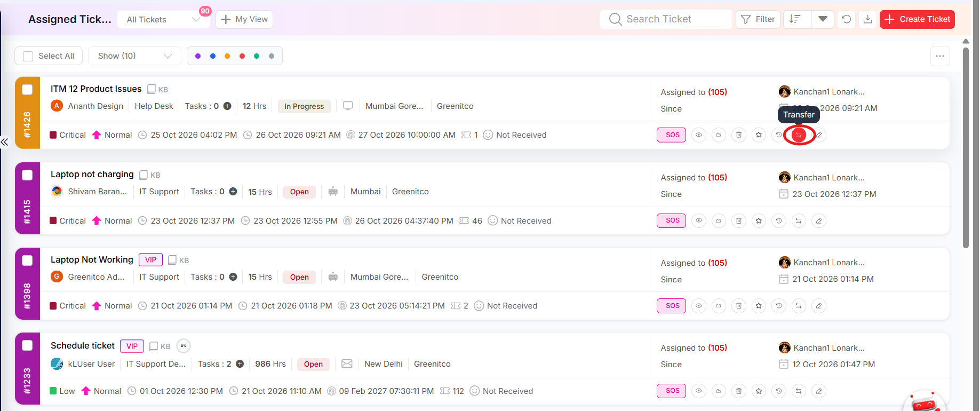Delete the Laptop Not Working ticket

(x=739, y=306)
